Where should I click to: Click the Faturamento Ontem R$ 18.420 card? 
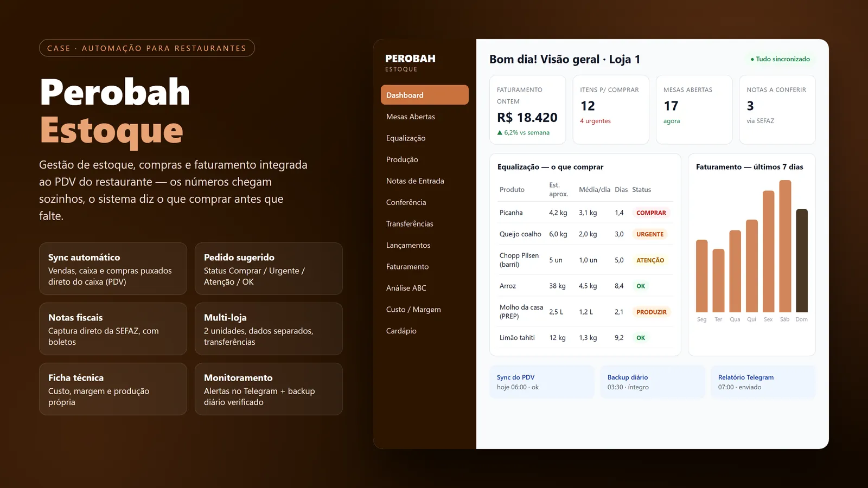pyautogui.click(x=528, y=110)
